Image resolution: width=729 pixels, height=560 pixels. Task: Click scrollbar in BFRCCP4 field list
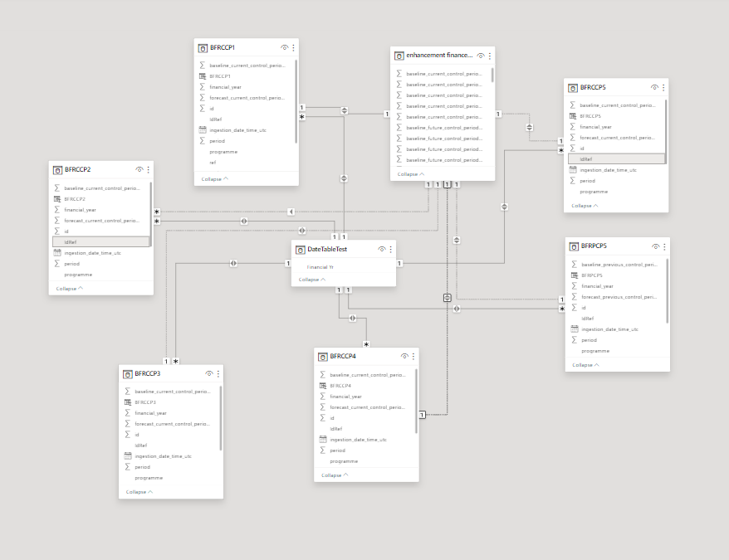tap(417, 401)
